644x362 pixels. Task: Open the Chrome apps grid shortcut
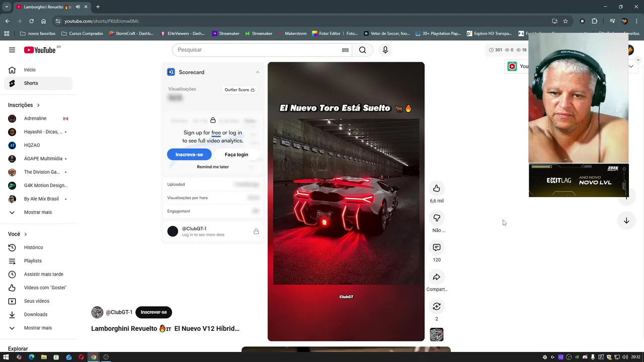tap(7, 33)
